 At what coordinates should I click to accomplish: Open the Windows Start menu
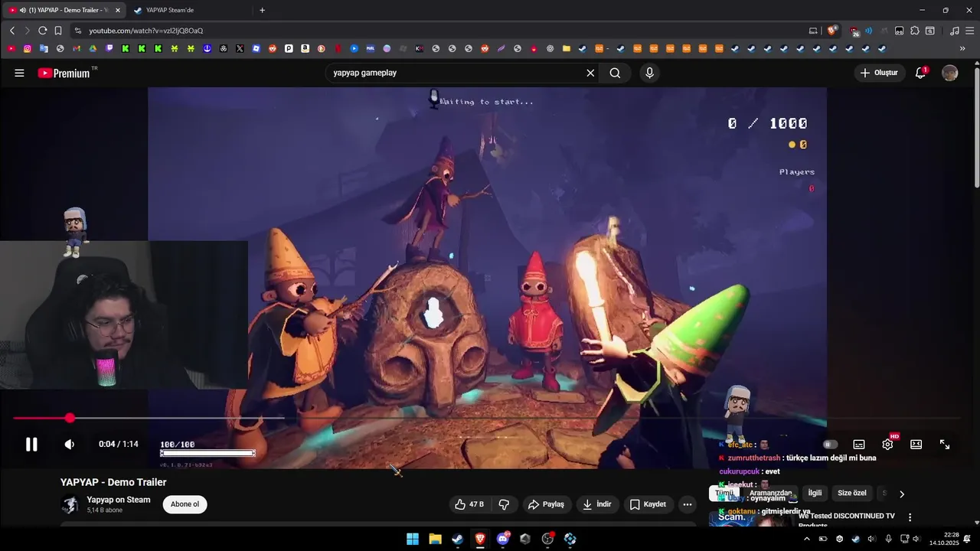[x=413, y=539]
